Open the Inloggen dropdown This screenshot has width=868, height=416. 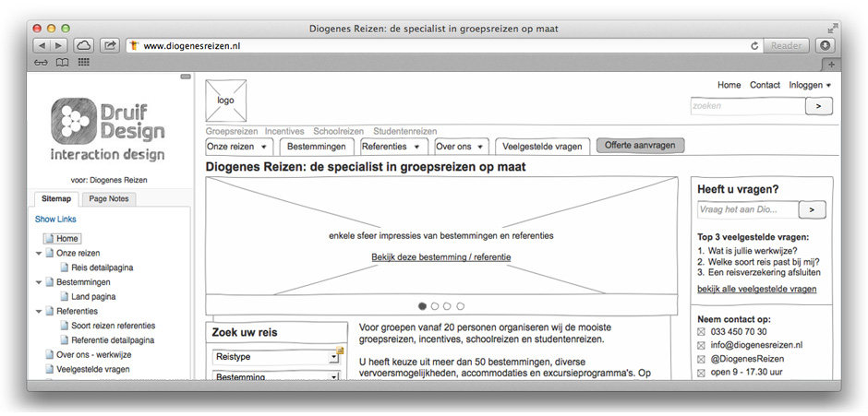tap(810, 85)
